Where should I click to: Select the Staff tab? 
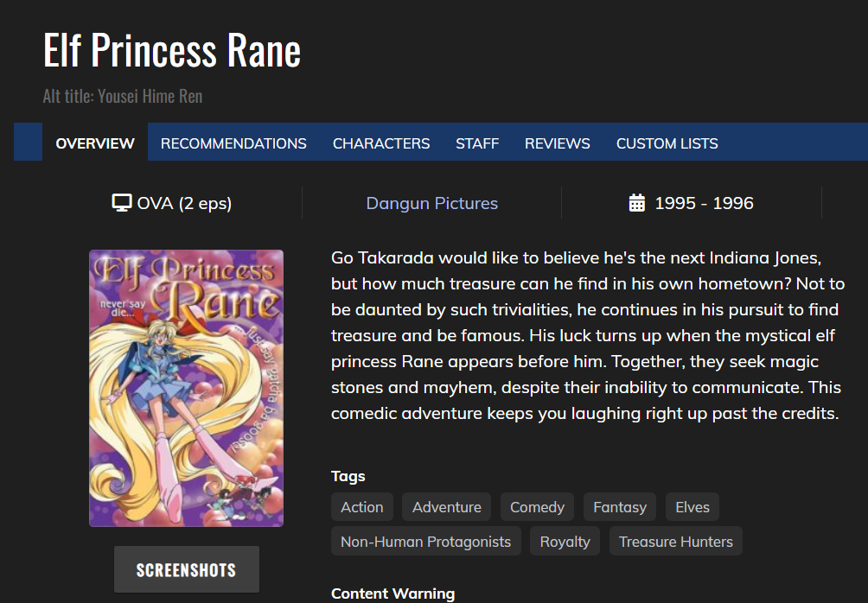point(477,143)
